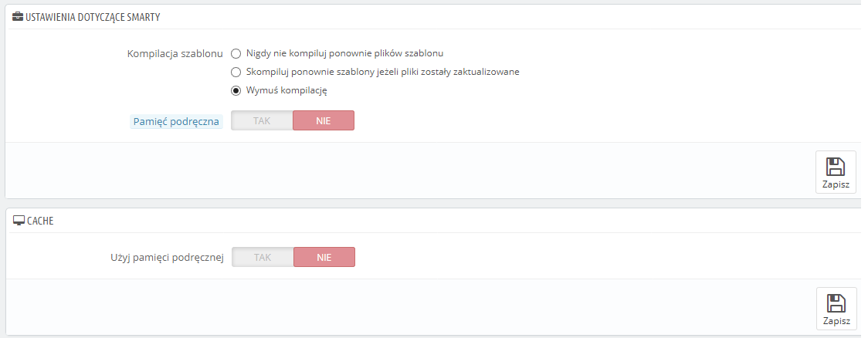This screenshot has height=338, width=868.
Task: Click the 'Nigdy nie kompiluj ponownie plików szablonu' text
Action: coord(344,54)
